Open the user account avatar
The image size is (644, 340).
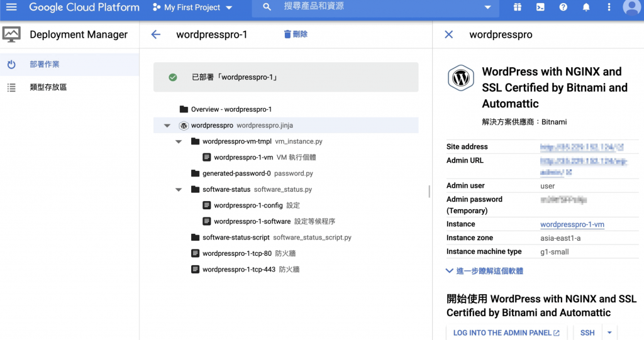(x=631, y=7)
